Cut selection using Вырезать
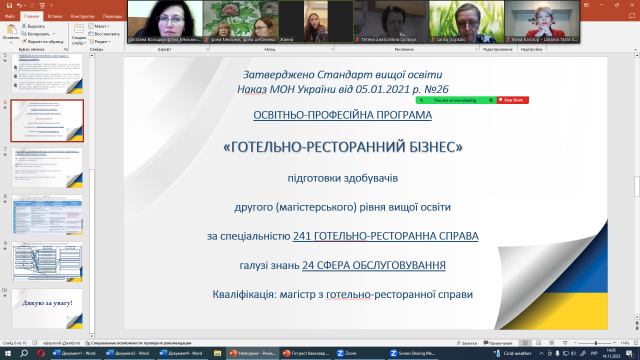640x360 pixels. point(33,26)
